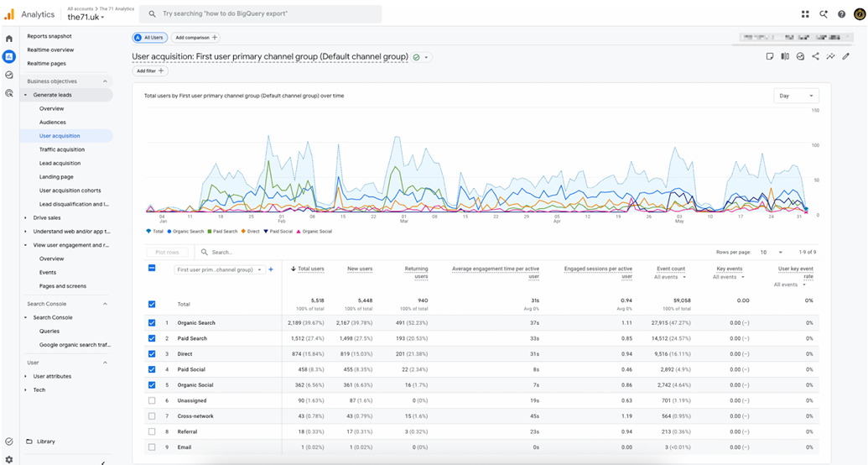Click the icon above the settings gear
Screen dimensions: 868x465
(9, 441)
